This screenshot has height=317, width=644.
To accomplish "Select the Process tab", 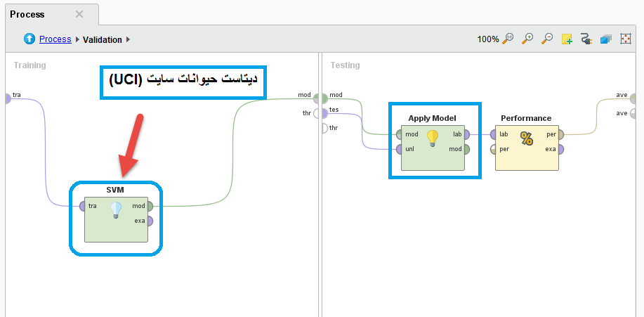I will (x=27, y=14).
